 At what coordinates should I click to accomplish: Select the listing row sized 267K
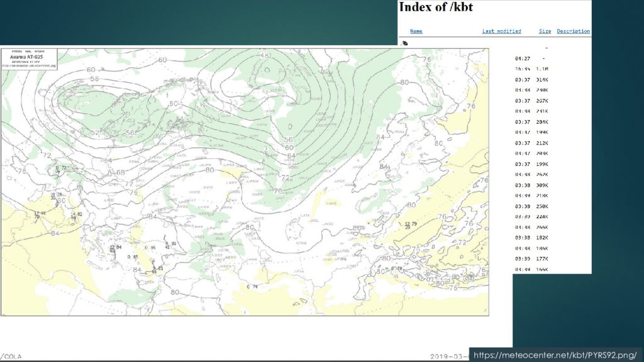click(531, 101)
